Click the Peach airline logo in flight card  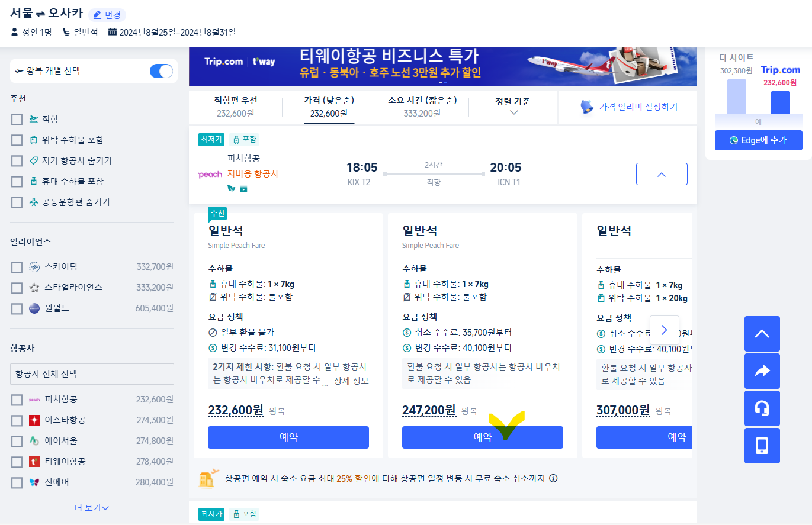click(x=210, y=174)
